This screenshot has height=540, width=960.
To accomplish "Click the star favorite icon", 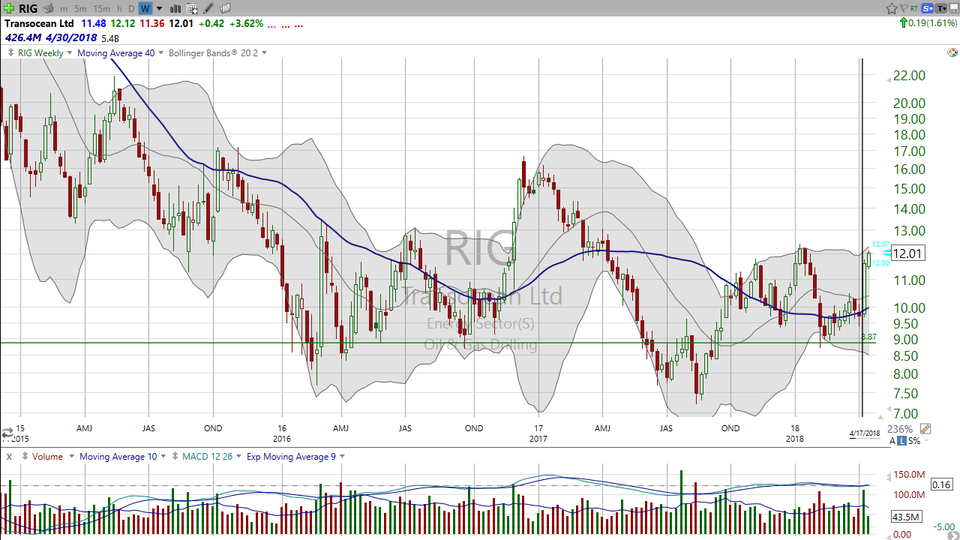I will pyautogui.click(x=891, y=8).
